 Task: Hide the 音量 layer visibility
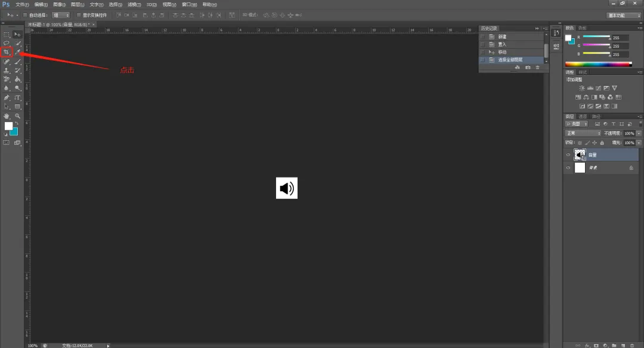click(568, 154)
